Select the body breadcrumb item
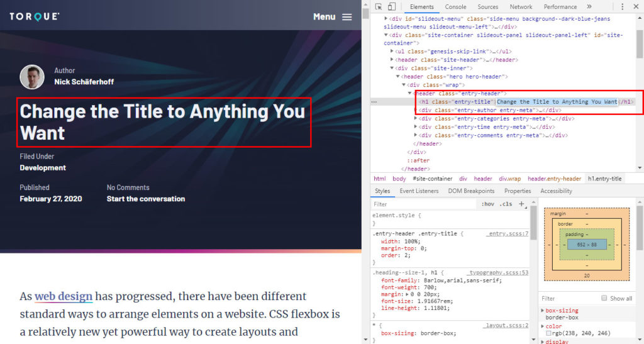Viewport: 644px width, 344px height. coord(399,179)
